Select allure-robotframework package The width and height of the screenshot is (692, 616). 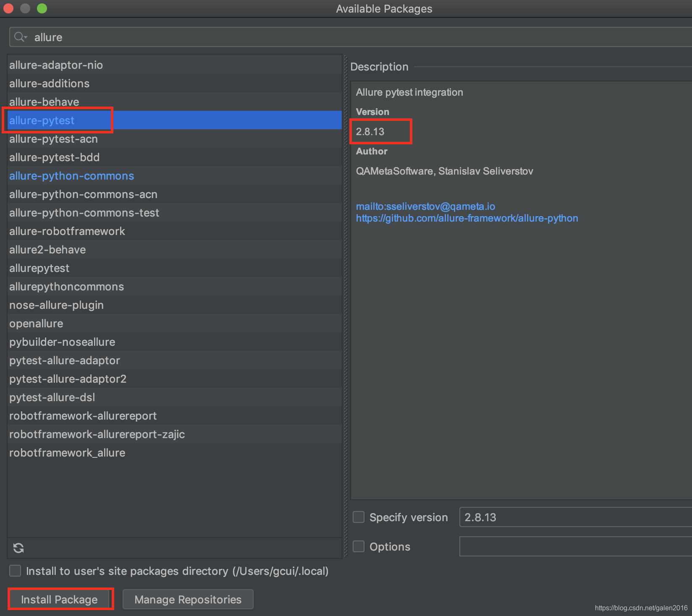(x=175, y=231)
